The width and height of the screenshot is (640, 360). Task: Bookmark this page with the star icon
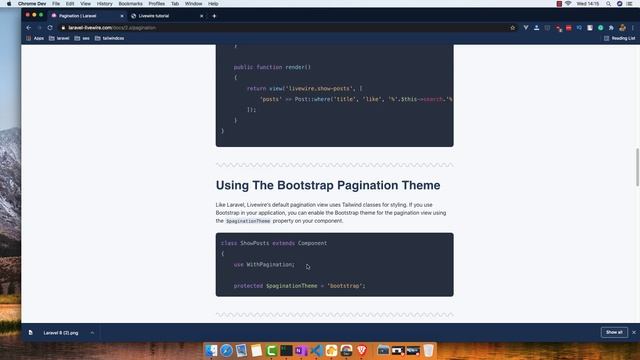click(x=513, y=28)
